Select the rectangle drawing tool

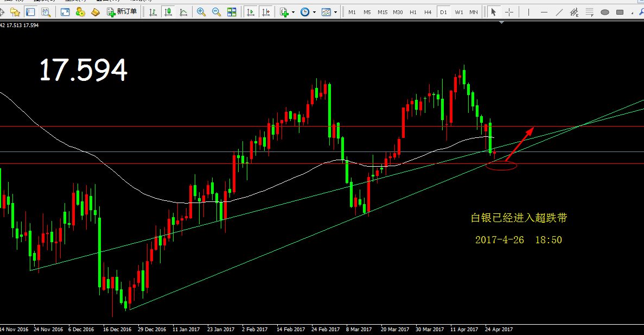click(x=620, y=12)
